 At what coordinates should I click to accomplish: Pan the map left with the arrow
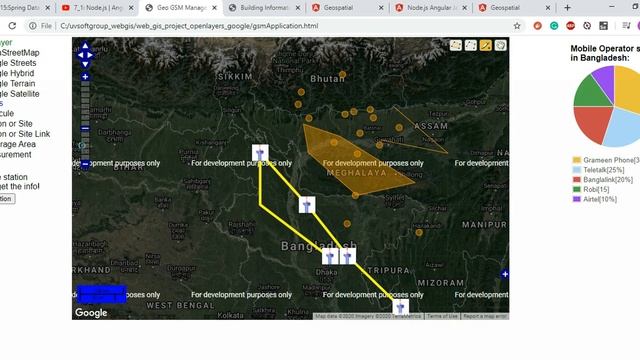80,55
